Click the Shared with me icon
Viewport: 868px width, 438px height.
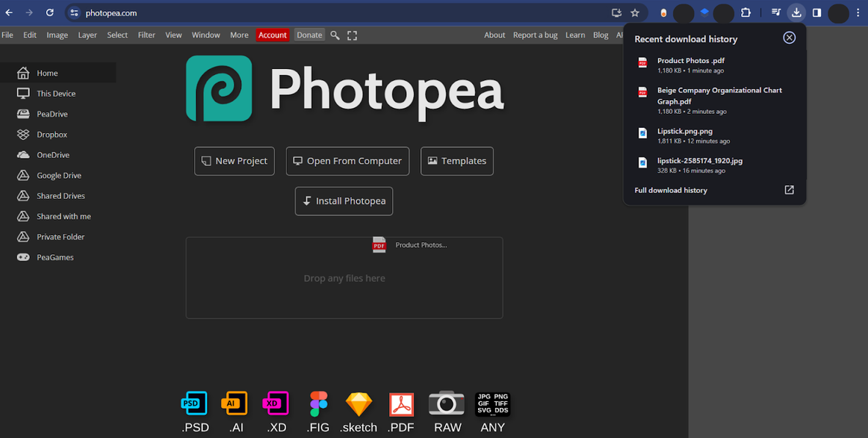coord(23,217)
